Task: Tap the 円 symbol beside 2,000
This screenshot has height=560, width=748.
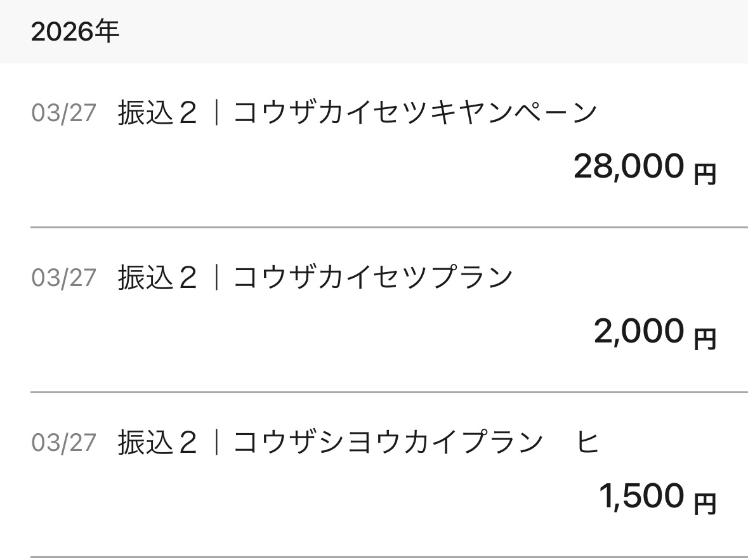Action: [x=704, y=339]
